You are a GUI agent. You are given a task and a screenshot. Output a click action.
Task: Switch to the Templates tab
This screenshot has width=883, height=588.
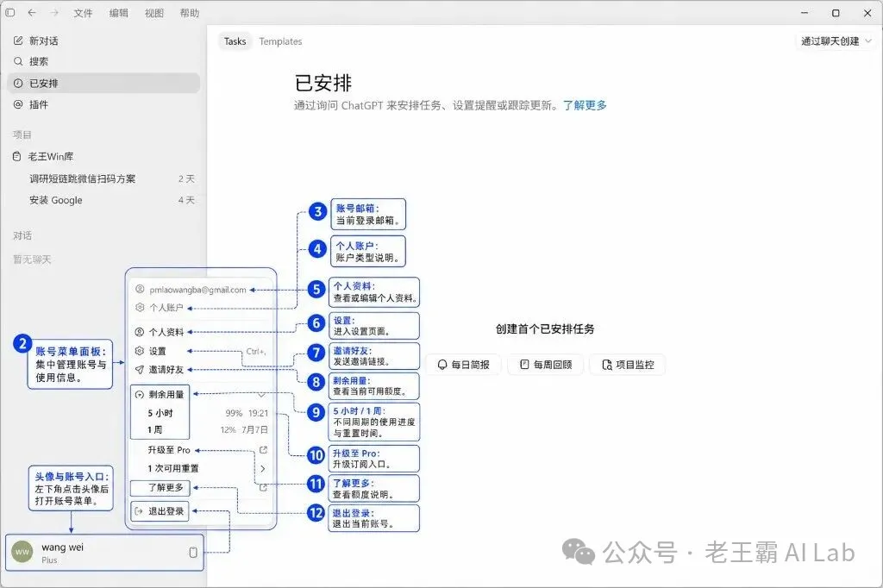click(280, 41)
